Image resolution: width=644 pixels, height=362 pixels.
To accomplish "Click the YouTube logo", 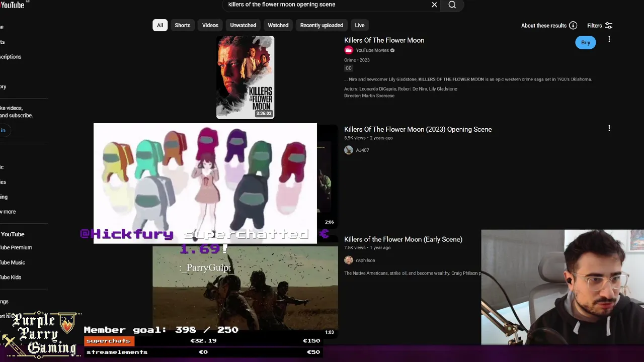I will 12,5.
